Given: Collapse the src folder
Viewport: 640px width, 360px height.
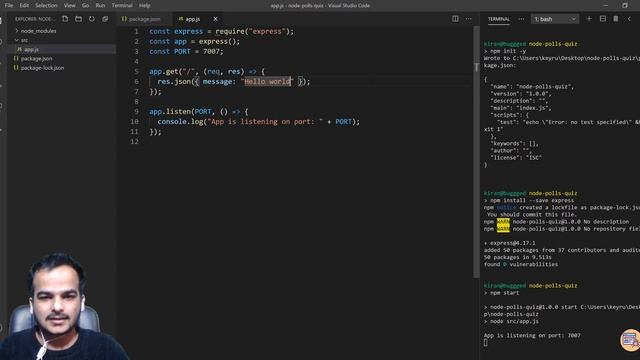Looking at the screenshot, I should [24, 40].
